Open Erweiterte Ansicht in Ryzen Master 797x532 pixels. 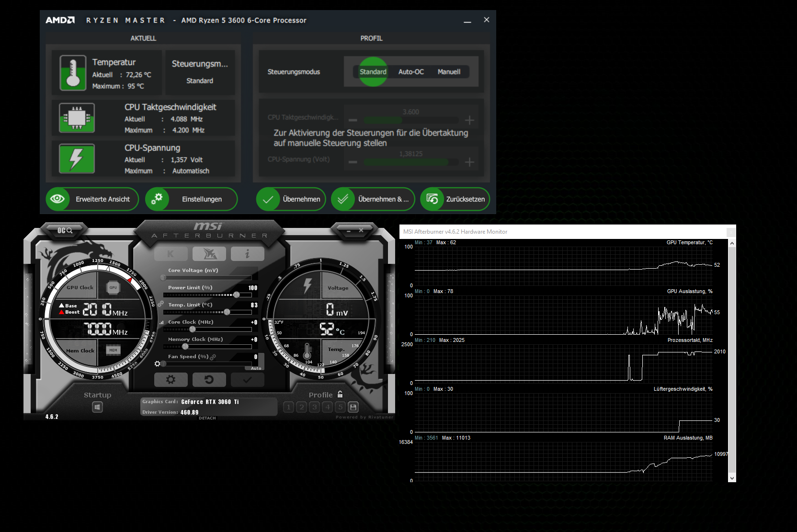tap(92, 199)
